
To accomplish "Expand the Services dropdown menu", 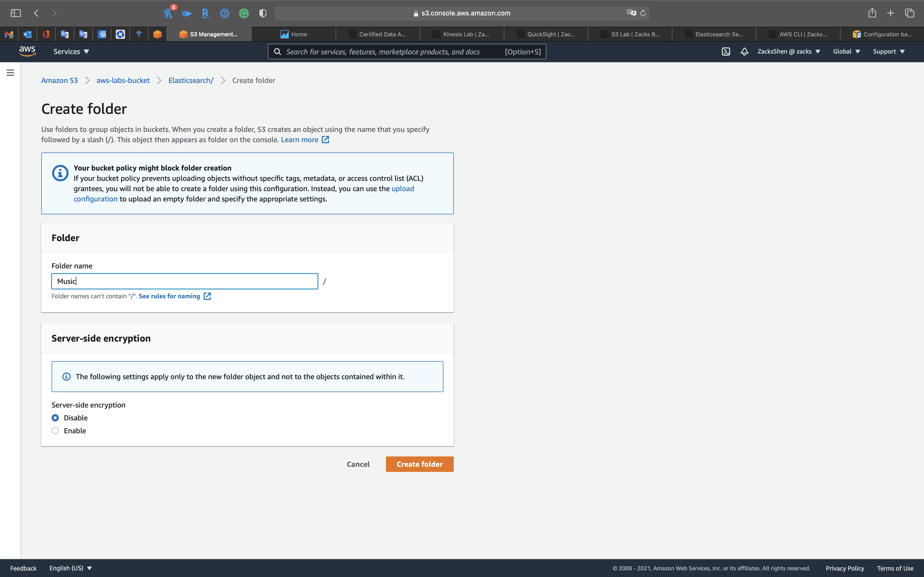I will (x=71, y=52).
